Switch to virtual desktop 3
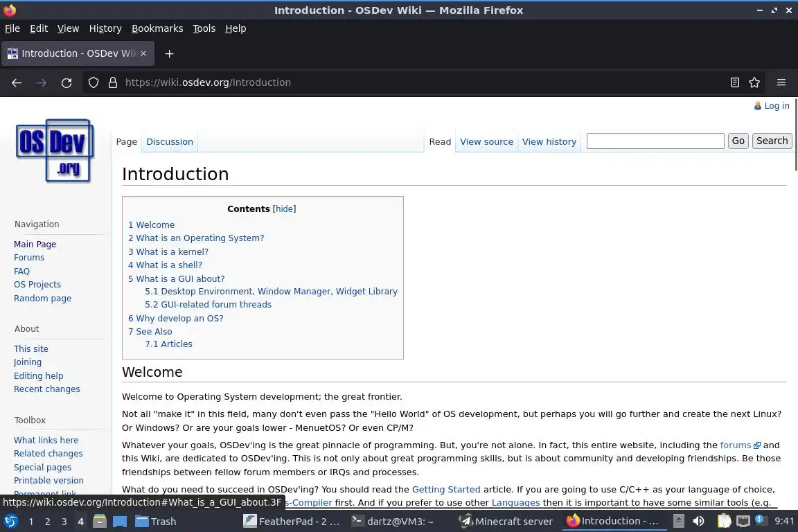The height and width of the screenshot is (532, 798). (64, 522)
